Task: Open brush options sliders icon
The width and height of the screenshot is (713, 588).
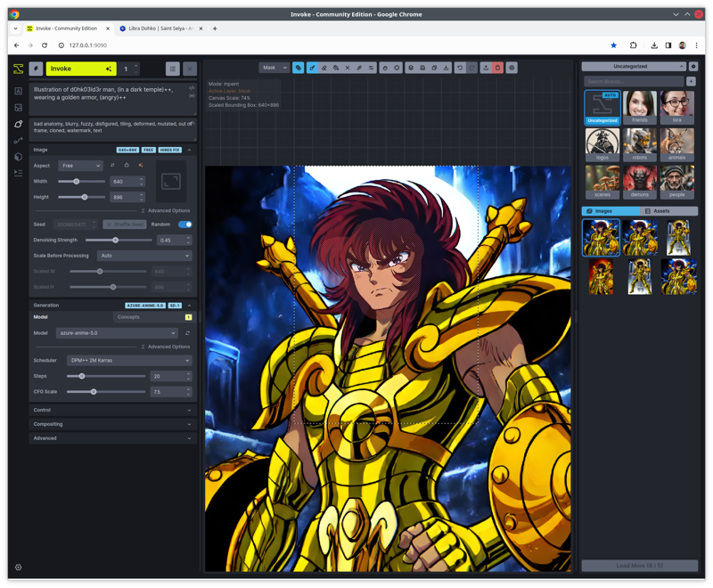Action: click(372, 68)
